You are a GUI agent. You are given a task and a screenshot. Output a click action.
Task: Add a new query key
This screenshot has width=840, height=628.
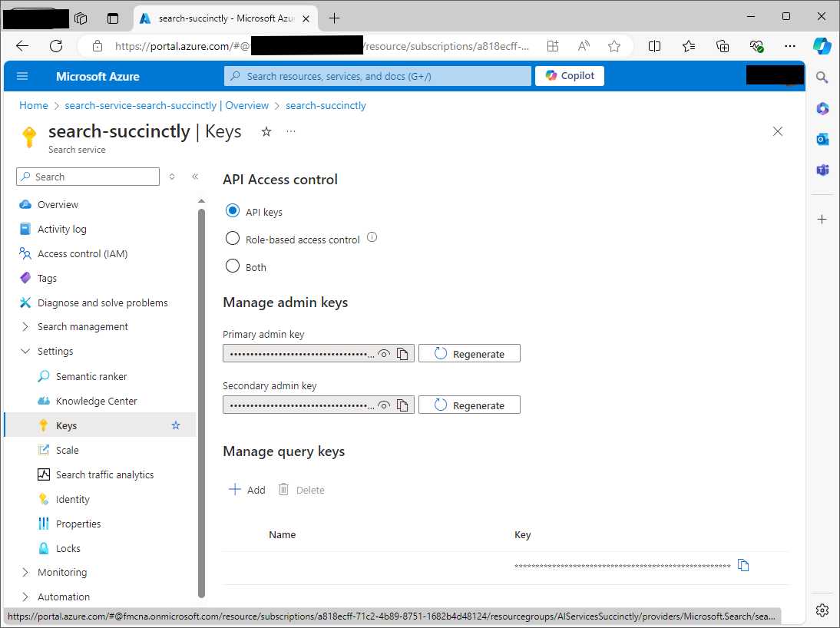[x=247, y=490]
